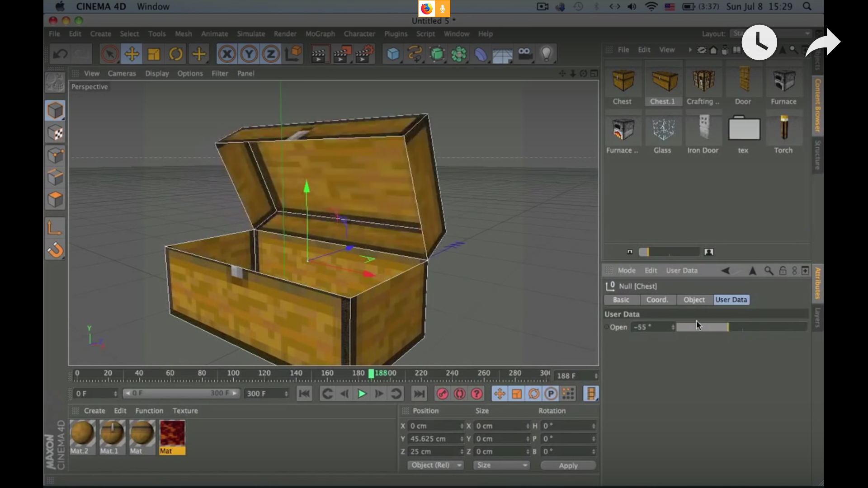Enable Edges mode
This screenshot has width=868, height=488.
[55, 178]
